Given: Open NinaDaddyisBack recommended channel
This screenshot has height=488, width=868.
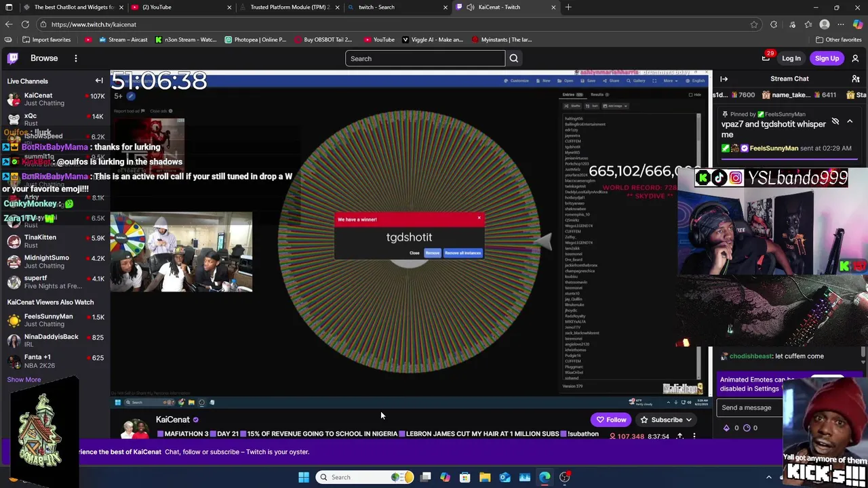Looking at the screenshot, I should coord(55,340).
